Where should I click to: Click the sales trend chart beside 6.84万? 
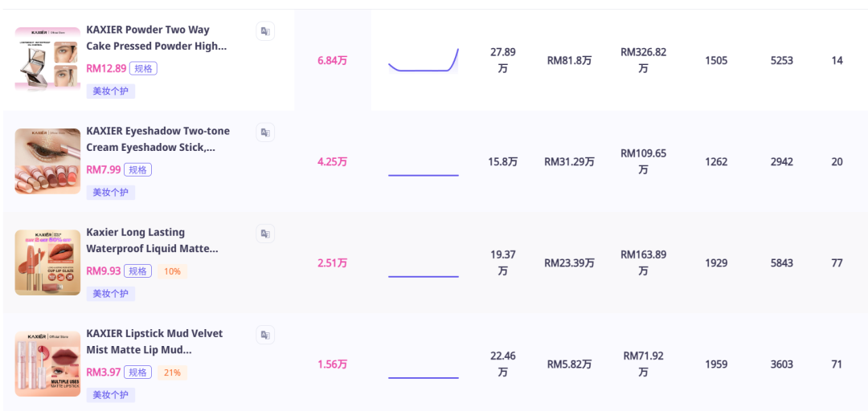[423, 61]
